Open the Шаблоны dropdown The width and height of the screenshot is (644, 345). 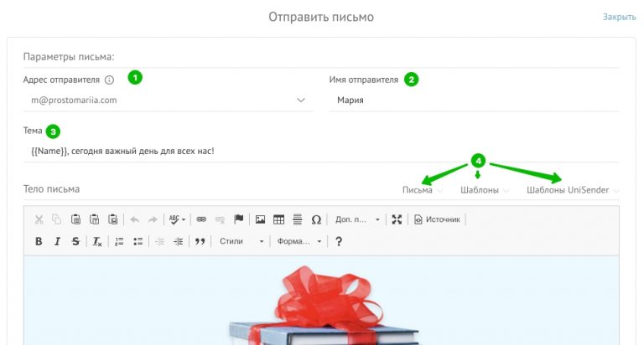[x=485, y=190]
